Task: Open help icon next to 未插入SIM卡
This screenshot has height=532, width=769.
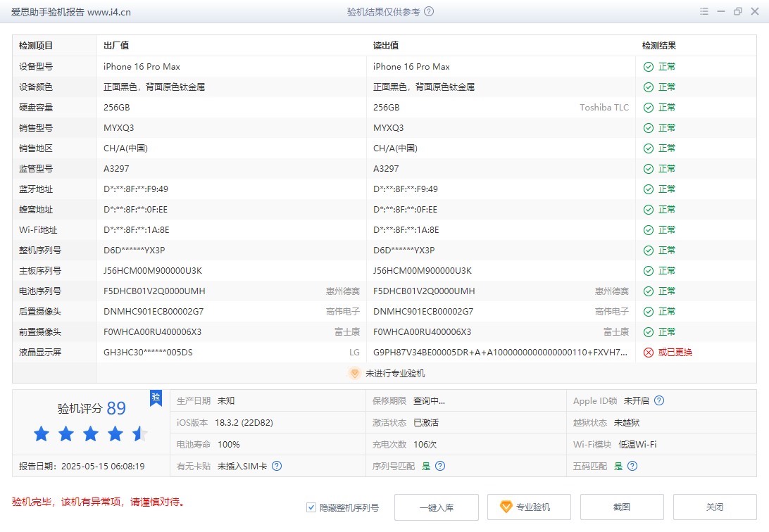Action: 277,466
